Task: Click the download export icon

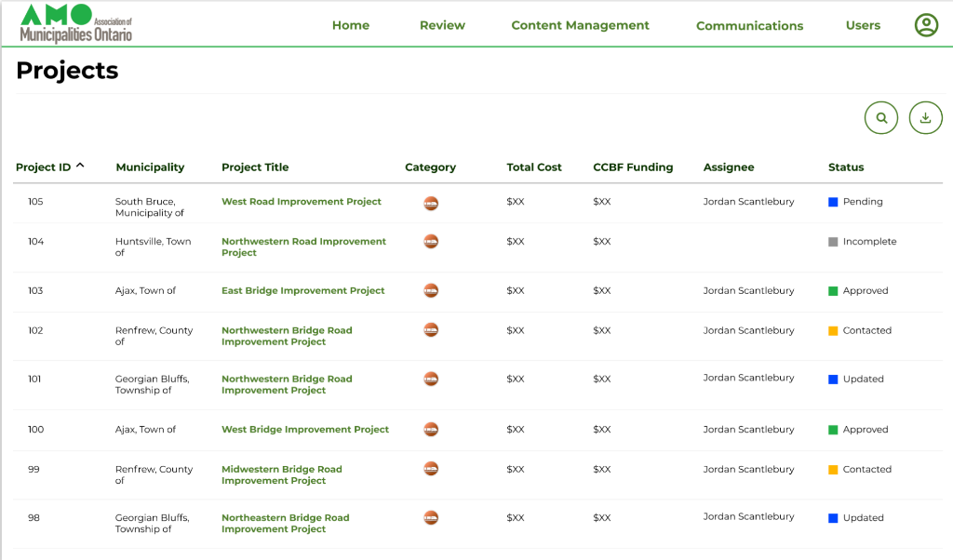Action: [x=925, y=117]
